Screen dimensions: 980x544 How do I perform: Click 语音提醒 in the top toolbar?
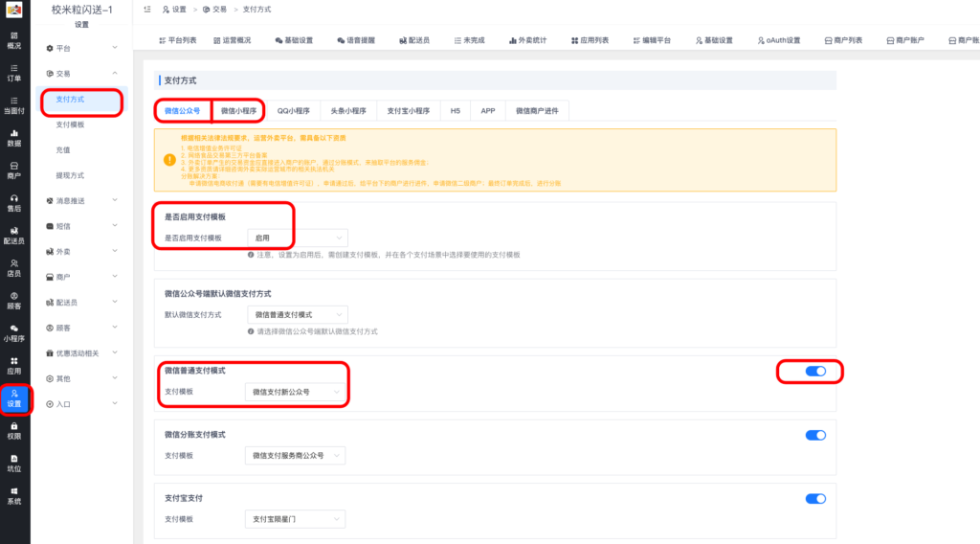(358, 41)
